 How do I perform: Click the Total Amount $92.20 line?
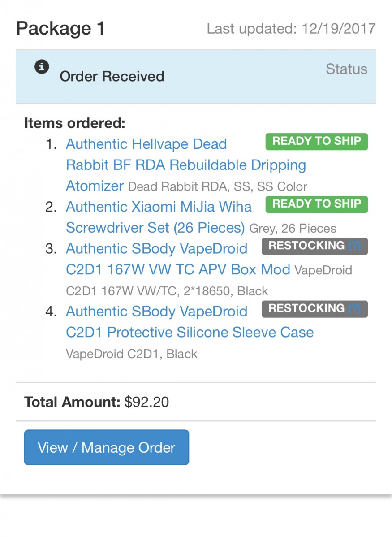(97, 402)
